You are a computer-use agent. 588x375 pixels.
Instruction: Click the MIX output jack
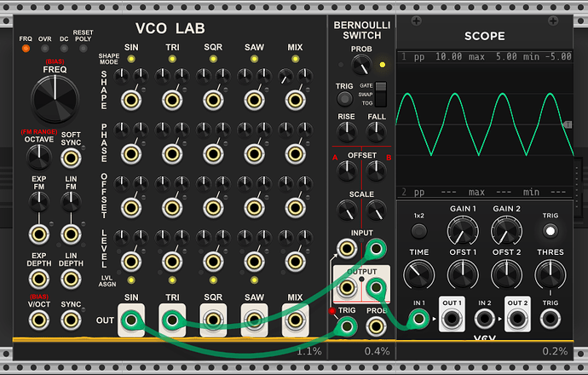(x=295, y=320)
